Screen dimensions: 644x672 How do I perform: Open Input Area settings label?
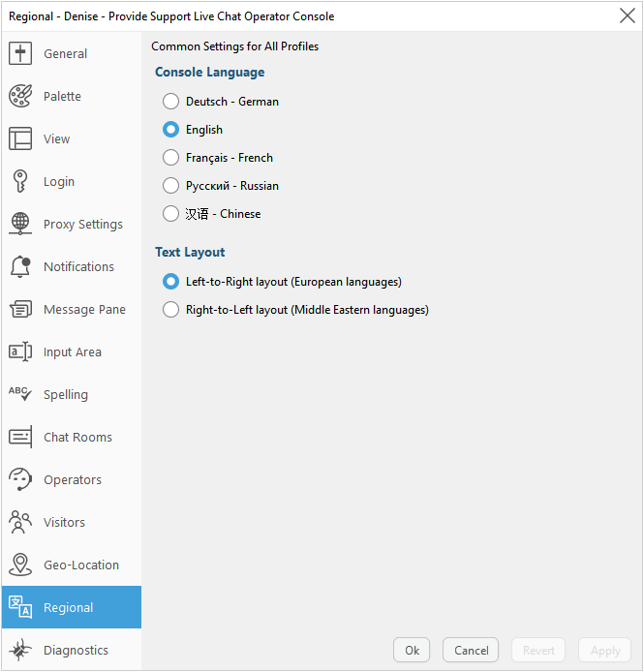coord(73,352)
